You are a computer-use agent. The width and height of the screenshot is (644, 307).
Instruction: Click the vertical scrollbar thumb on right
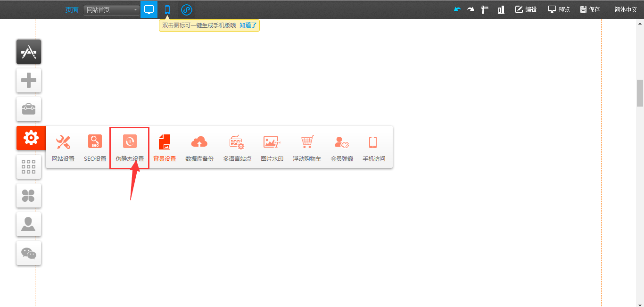click(640, 93)
